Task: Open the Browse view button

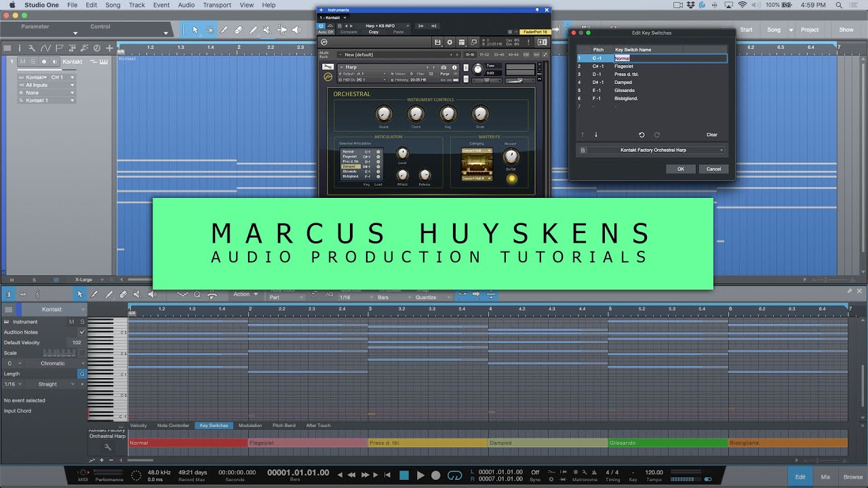Action: (852, 477)
